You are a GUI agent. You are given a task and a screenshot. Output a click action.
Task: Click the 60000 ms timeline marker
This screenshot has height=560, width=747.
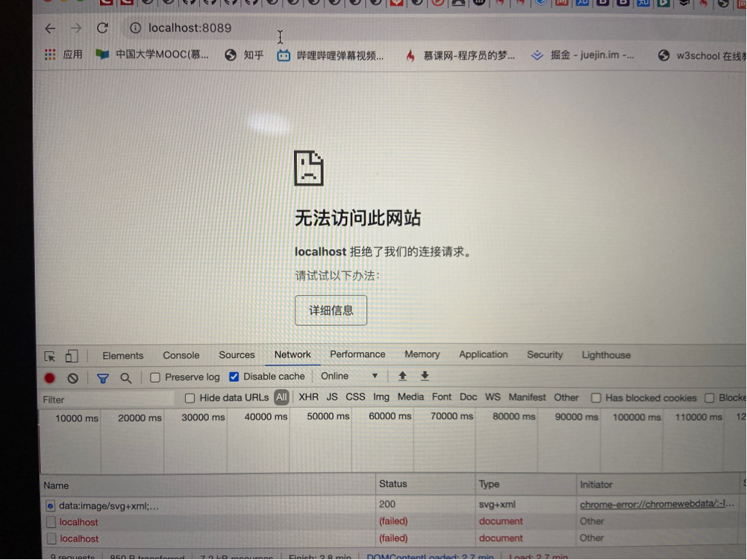click(390, 416)
